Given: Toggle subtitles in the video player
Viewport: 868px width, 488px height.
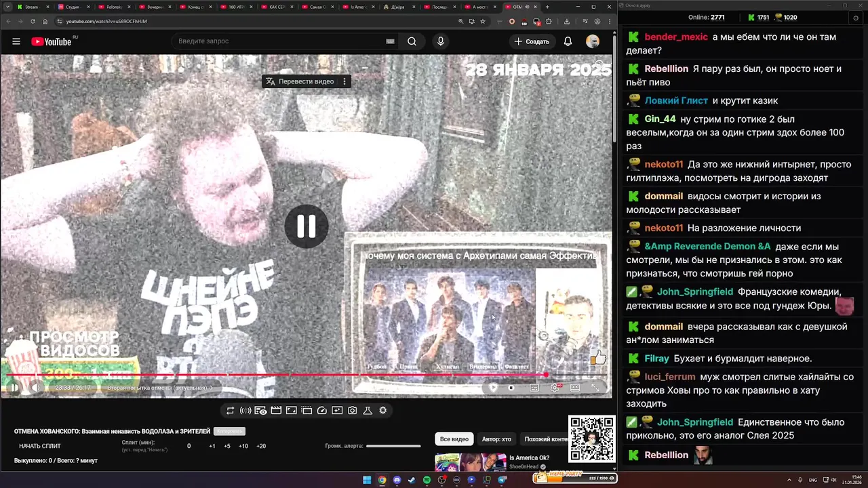Looking at the screenshot, I should pyautogui.click(x=534, y=388).
